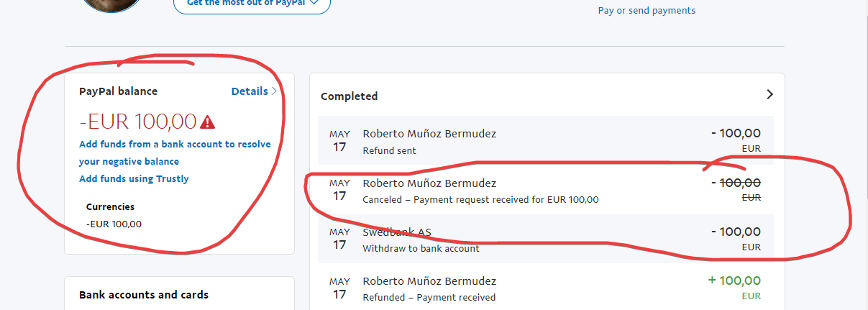This screenshot has height=310, width=868.
Task: Click the green +100,00 EUR amount
Action: click(734, 281)
